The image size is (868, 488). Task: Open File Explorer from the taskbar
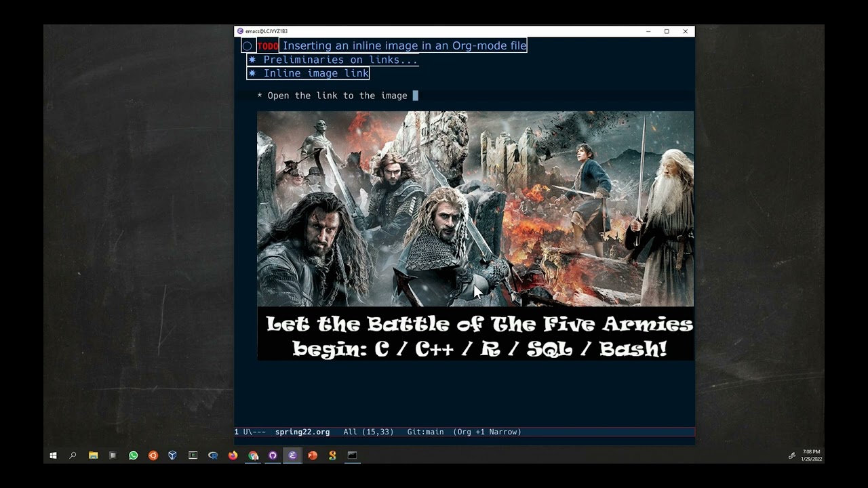click(93, 455)
